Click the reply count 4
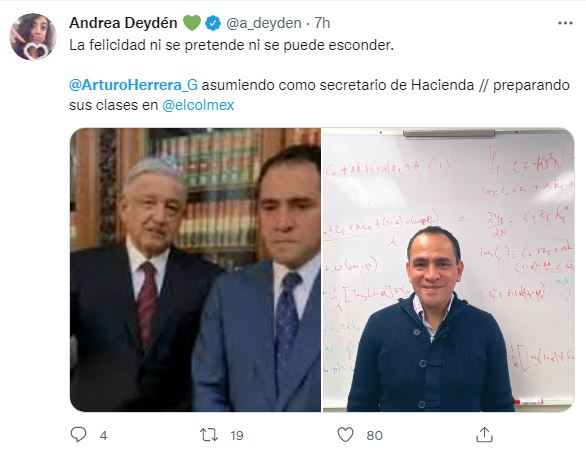The image size is (586, 454). pos(104,436)
